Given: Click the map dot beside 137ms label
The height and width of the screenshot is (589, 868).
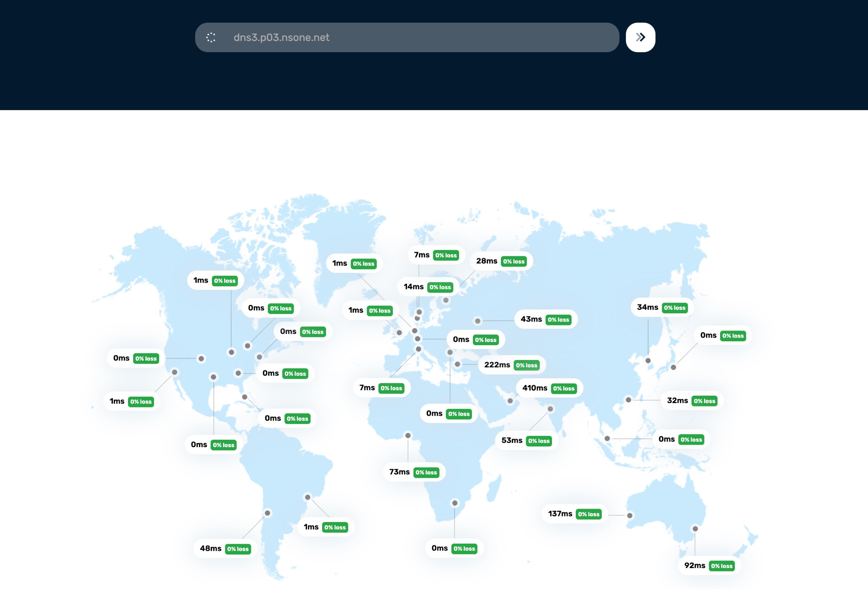Looking at the screenshot, I should [x=630, y=516].
